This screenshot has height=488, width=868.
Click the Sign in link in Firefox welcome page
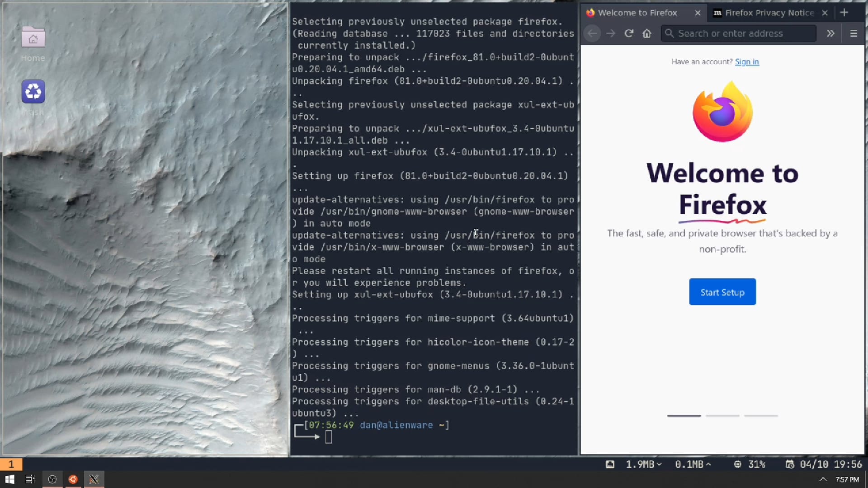pos(747,61)
